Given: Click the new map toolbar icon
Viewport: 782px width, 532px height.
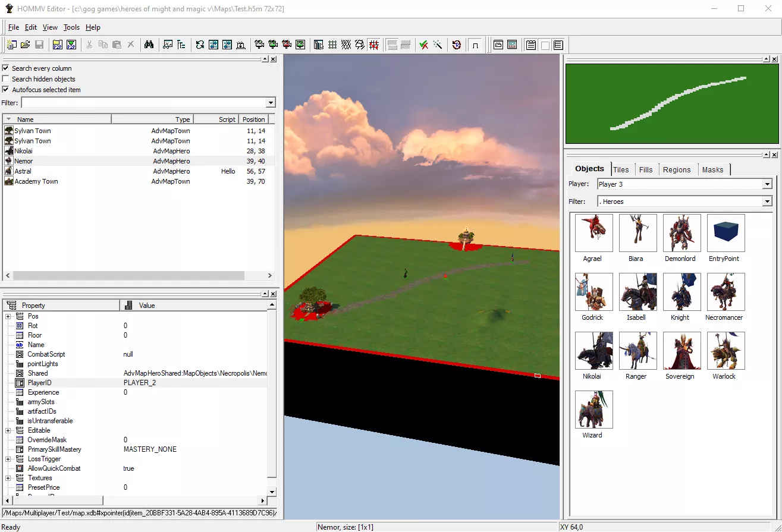Looking at the screenshot, I should 11,45.
